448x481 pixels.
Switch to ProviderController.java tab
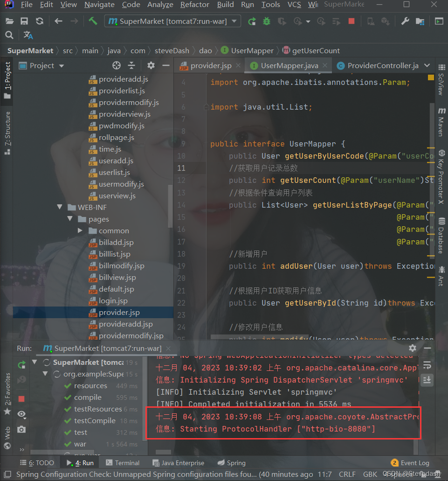378,66
